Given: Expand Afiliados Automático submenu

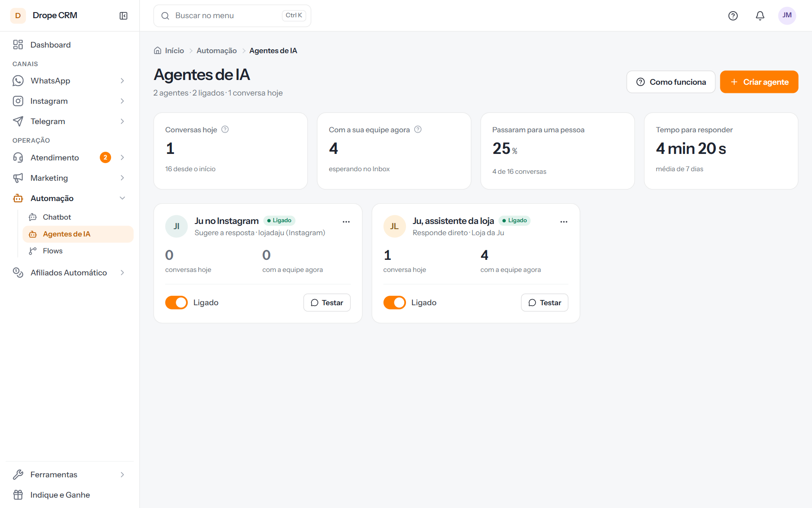Looking at the screenshot, I should (x=122, y=272).
